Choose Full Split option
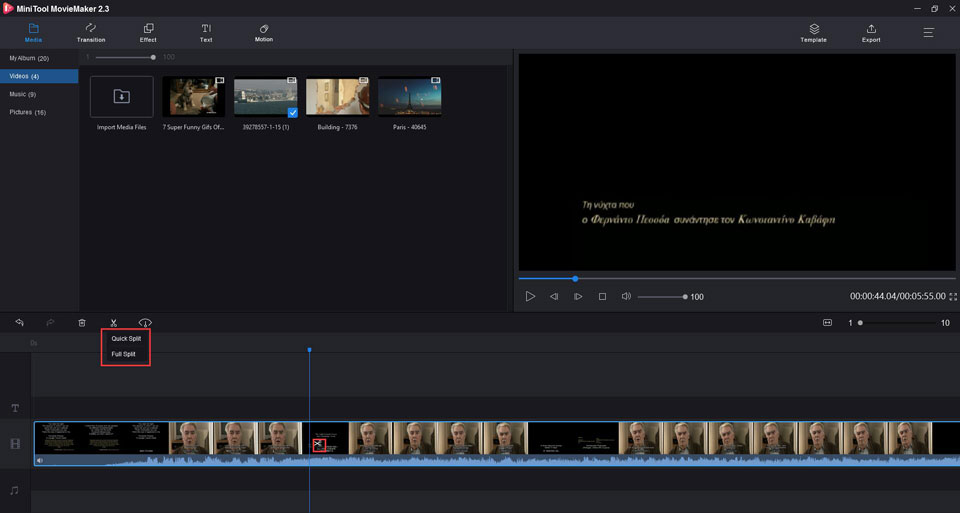Screen dimensions: 960x513 [126, 354]
